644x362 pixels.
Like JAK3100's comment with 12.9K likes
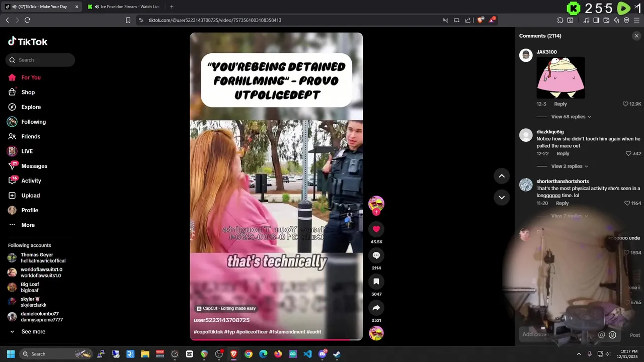pos(625,104)
